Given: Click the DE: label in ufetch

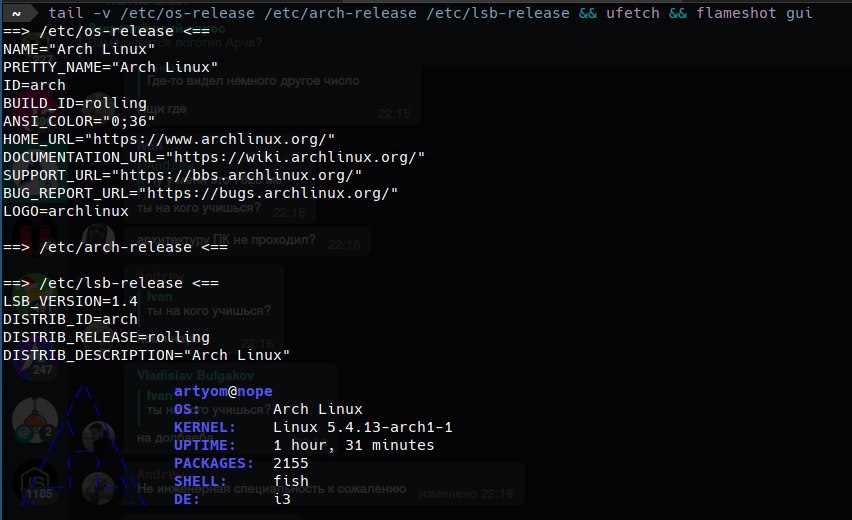Looking at the screenshot, I should [187, 499].
